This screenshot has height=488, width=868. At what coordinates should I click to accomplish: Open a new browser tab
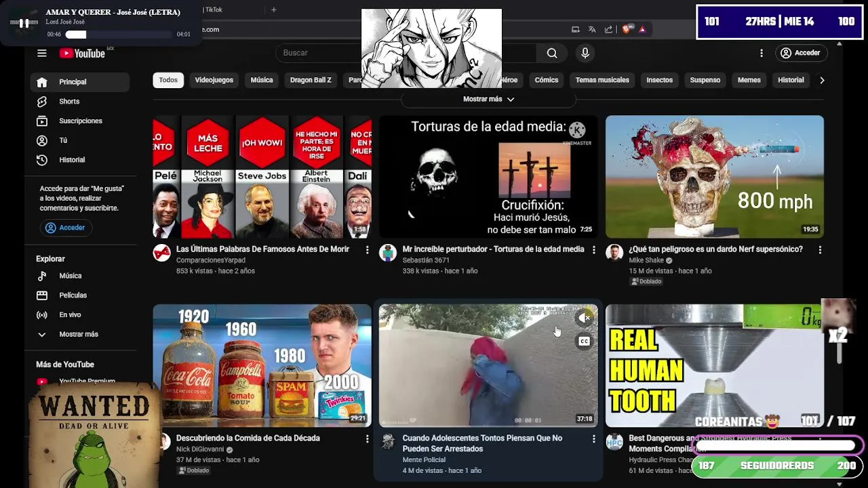[274, 9]
